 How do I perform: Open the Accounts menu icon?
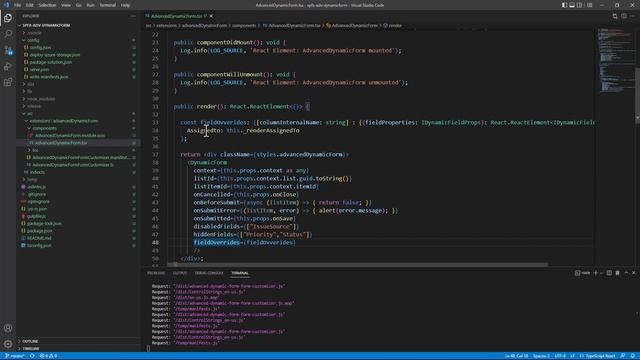point(8,328)
